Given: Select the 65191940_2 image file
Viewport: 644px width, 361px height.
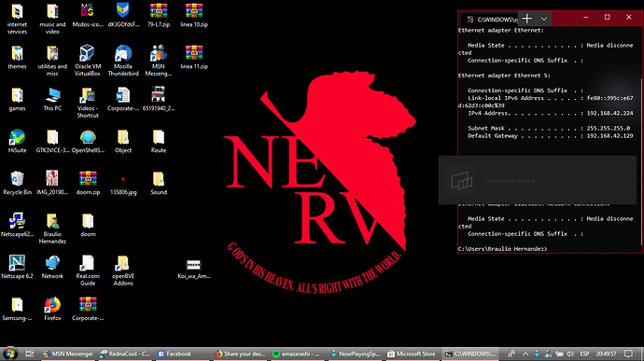Looking at the screenshot, I should [x=159, y=99].
